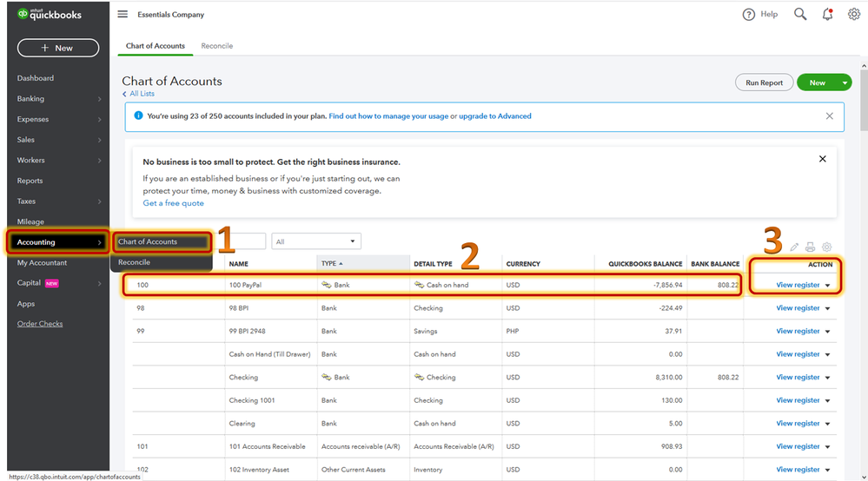Click the info icon in usage banner
Screen dimensions: 868x481
pyautogui.click(x=138, y=115)
